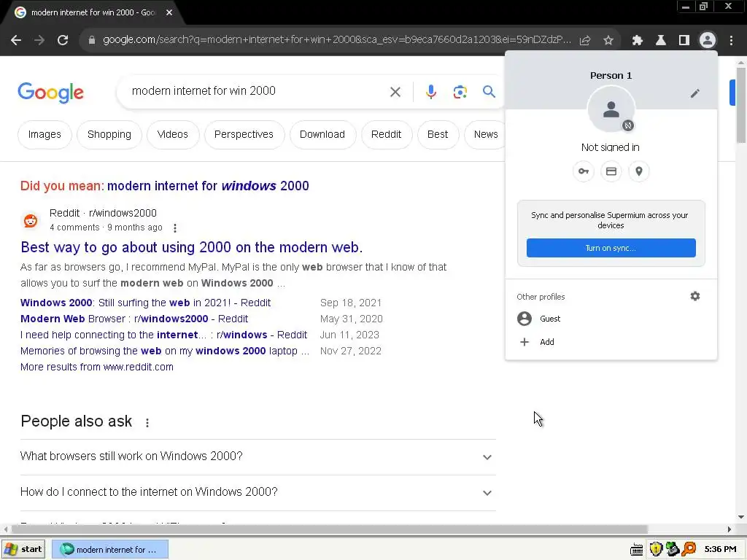Open the browser three-dot menu
The image size is (747, 560).
point(731,41)
